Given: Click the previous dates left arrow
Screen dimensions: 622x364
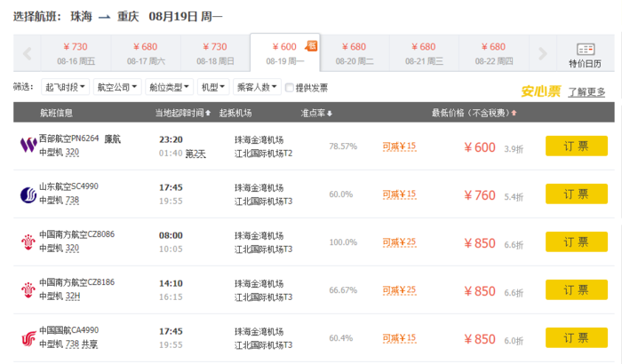Looking at the screenshot, I should [x=27, y=54].
